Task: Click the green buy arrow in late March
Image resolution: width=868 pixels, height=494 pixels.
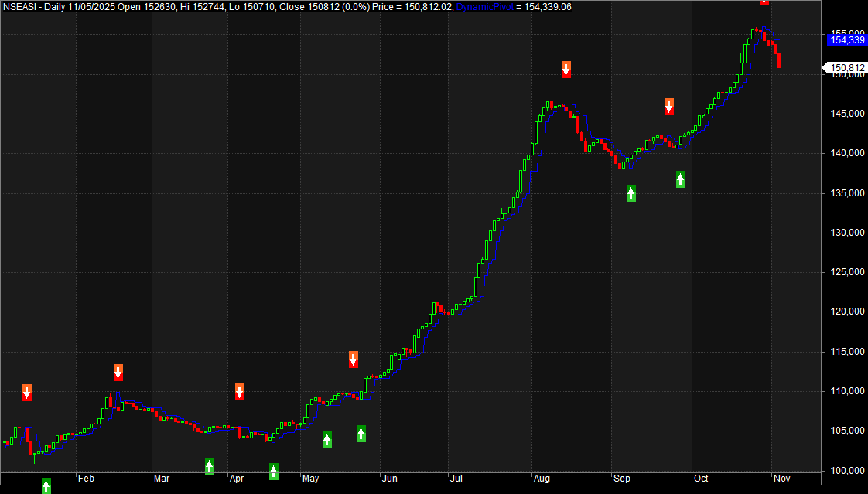Action: coord(210,466)
